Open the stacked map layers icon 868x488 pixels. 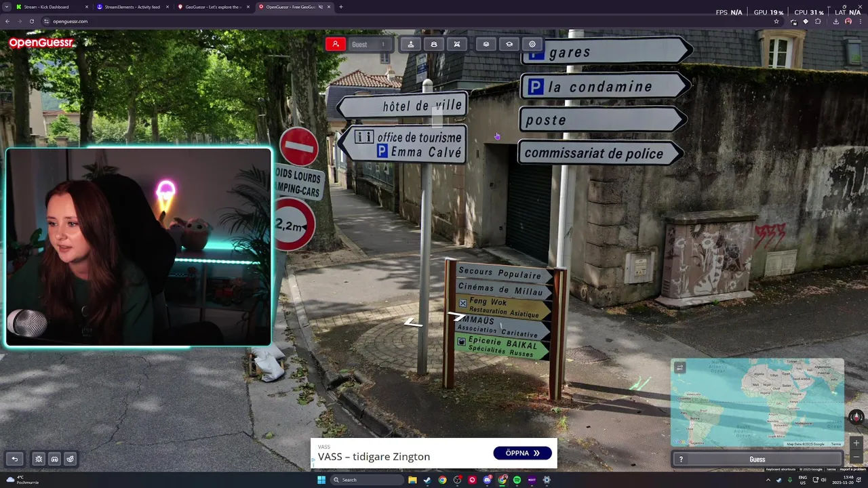pyautogui.click(x=486, y=44)
